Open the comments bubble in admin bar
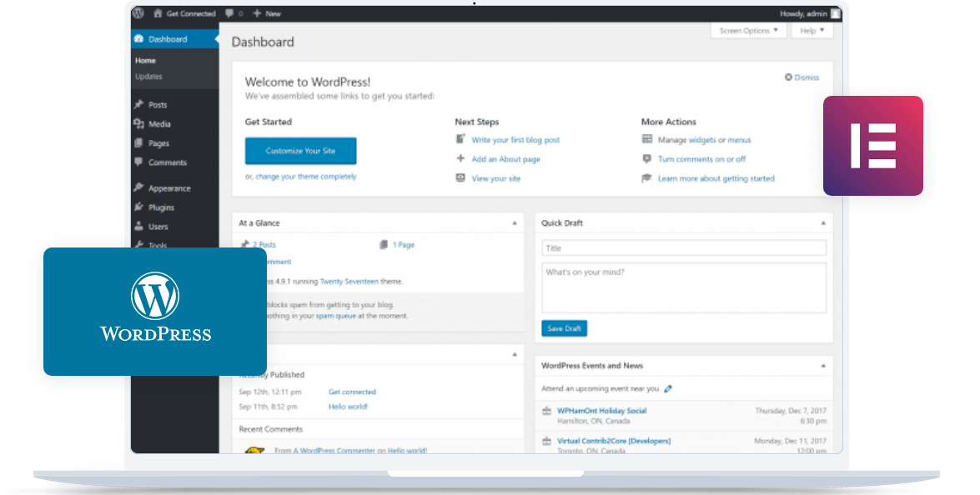The width and height of the screenshot is (980, 495). [x=229, y=13]
